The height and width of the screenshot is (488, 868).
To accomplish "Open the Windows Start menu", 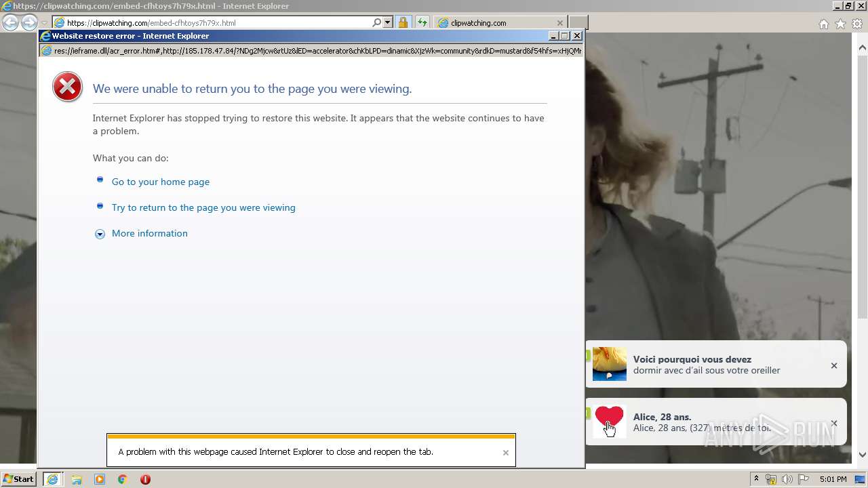I will (19, 479).
